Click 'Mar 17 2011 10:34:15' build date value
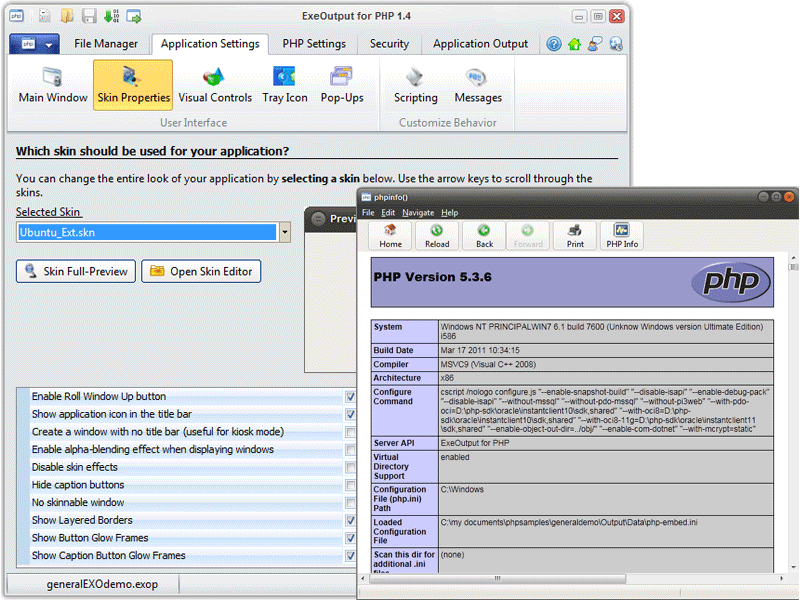Screen dimensions: 800x600 tap(480, 351)
